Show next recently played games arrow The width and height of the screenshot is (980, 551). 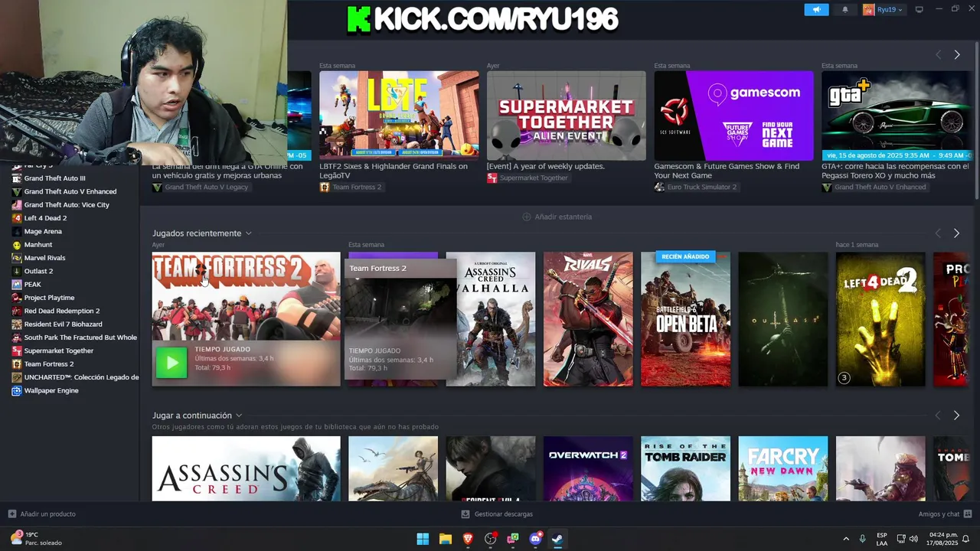(x=956, y=233)
